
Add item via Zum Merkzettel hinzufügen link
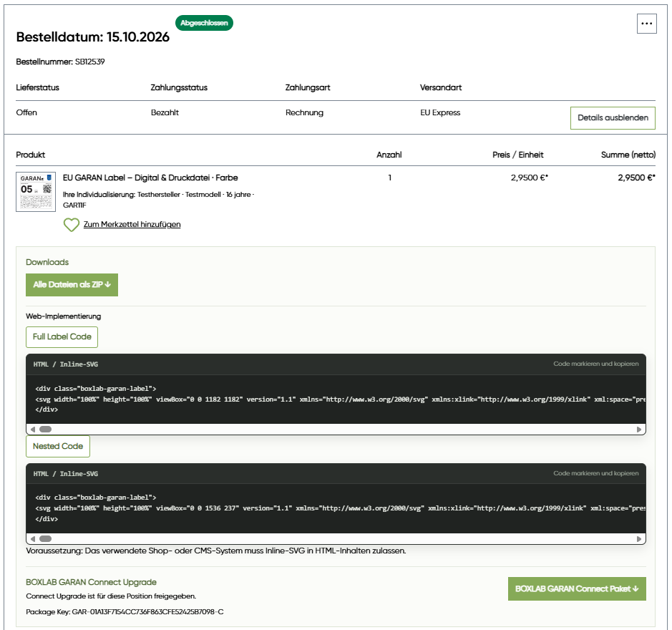(x=132, y=224)
